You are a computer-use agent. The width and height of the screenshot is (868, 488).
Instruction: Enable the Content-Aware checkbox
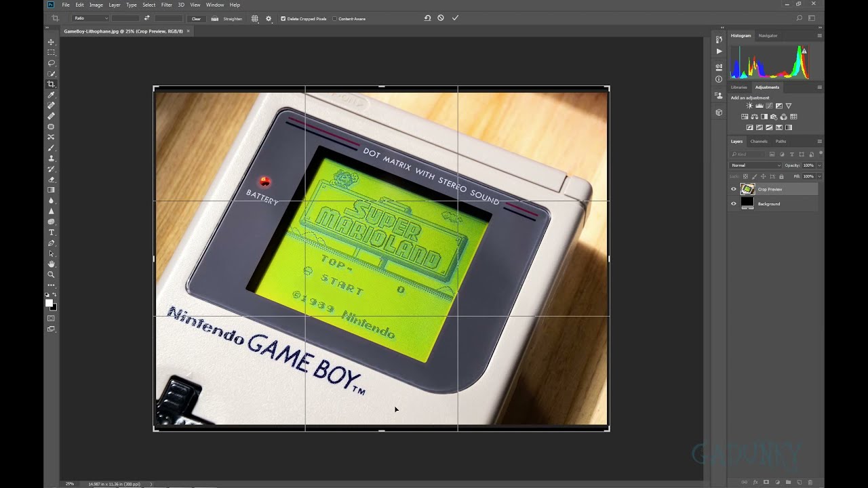pos(335,18)
